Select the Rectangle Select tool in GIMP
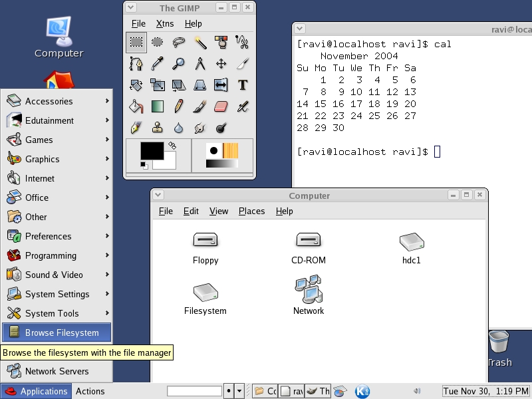The width and height of the screenshot is (532, 399). click(x=136, y=43)
